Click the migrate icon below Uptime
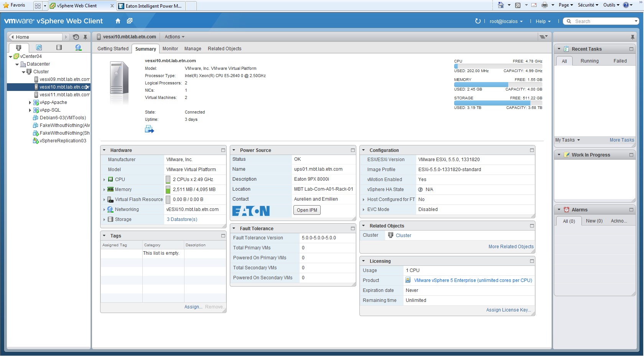Screen dimensions: 644x356 (x=149, y=130)
